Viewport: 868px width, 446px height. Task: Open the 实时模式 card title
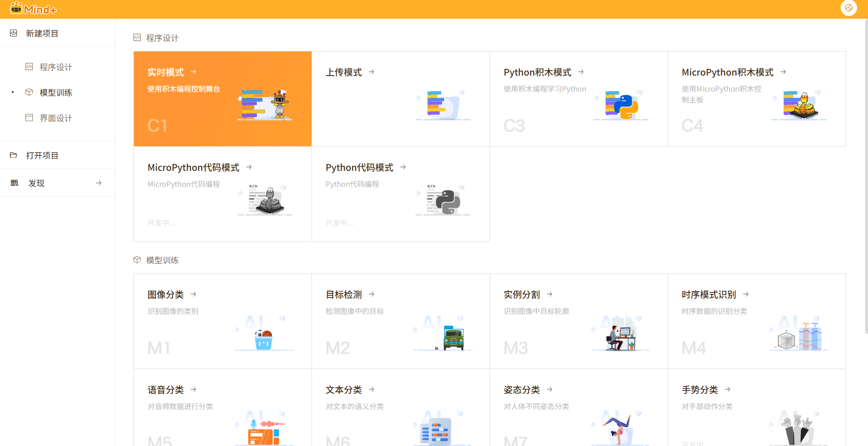pos(165,72)
